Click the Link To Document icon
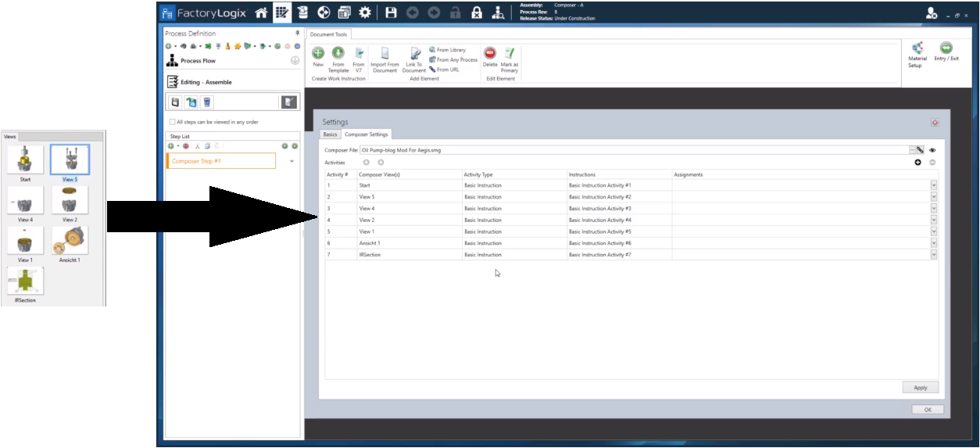This screenshot has width=980, height=448. 414,54
